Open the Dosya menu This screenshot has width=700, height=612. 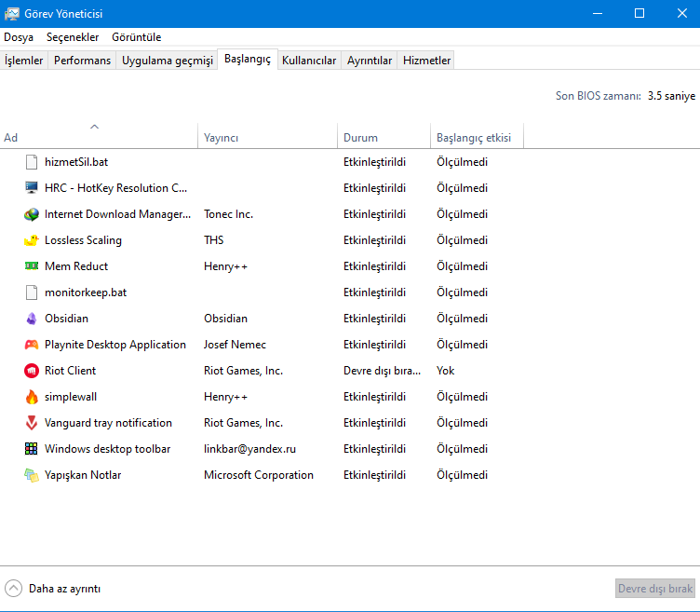[x=19, y=37]
